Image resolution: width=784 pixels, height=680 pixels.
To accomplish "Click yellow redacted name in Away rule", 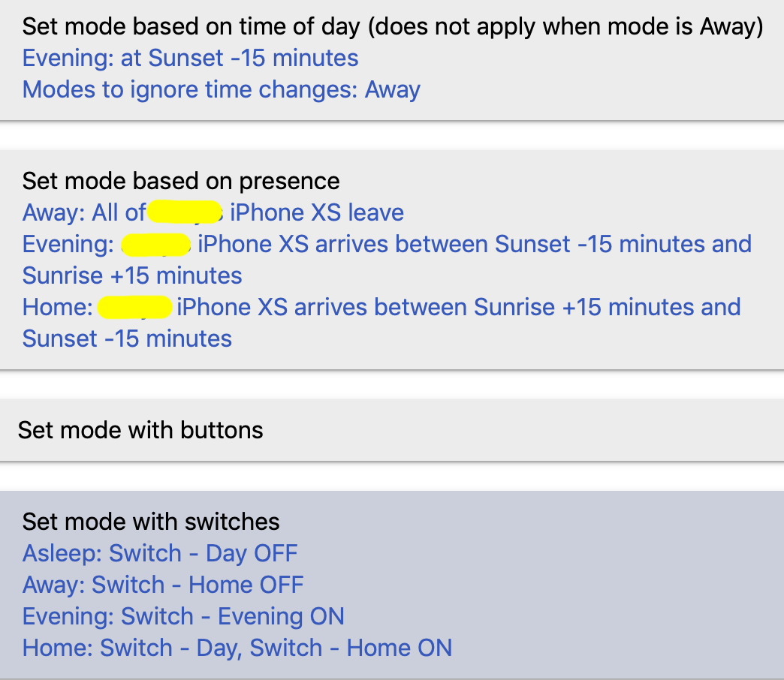I will pyautogui.click(x=185, y=212).
